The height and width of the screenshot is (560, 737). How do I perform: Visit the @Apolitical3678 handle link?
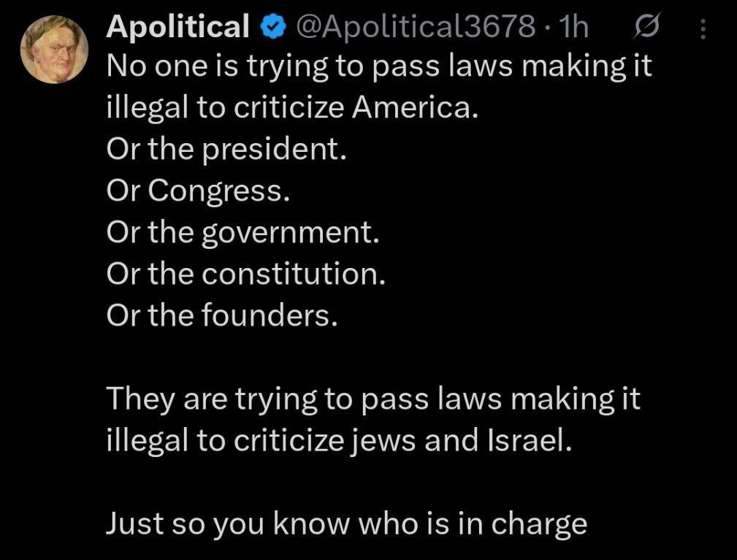click(x=414, y=28)
